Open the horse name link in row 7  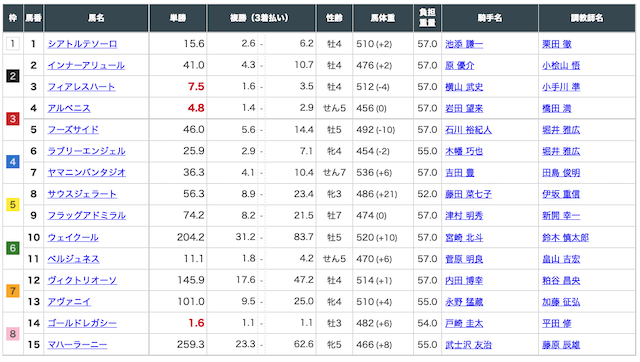87,173
